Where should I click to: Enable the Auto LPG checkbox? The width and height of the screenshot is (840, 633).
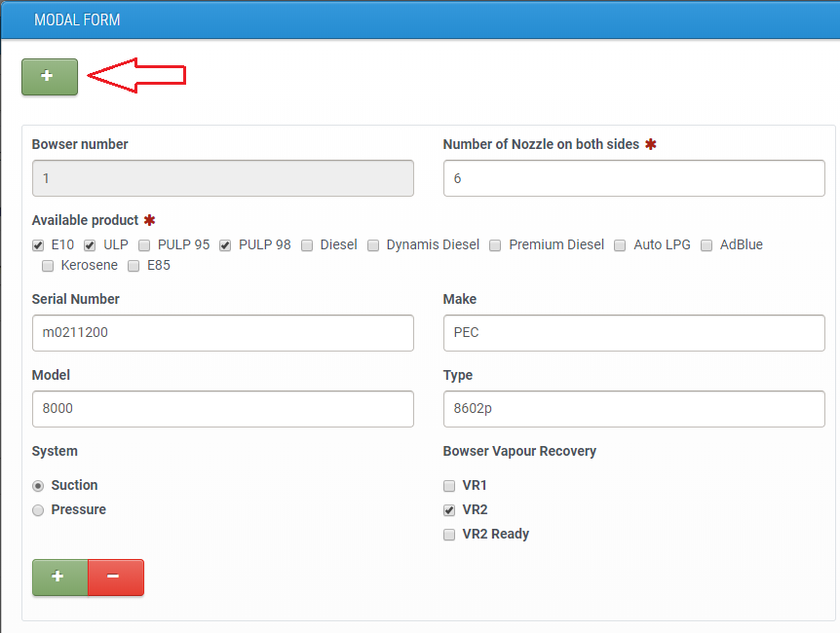pos(620,245)
